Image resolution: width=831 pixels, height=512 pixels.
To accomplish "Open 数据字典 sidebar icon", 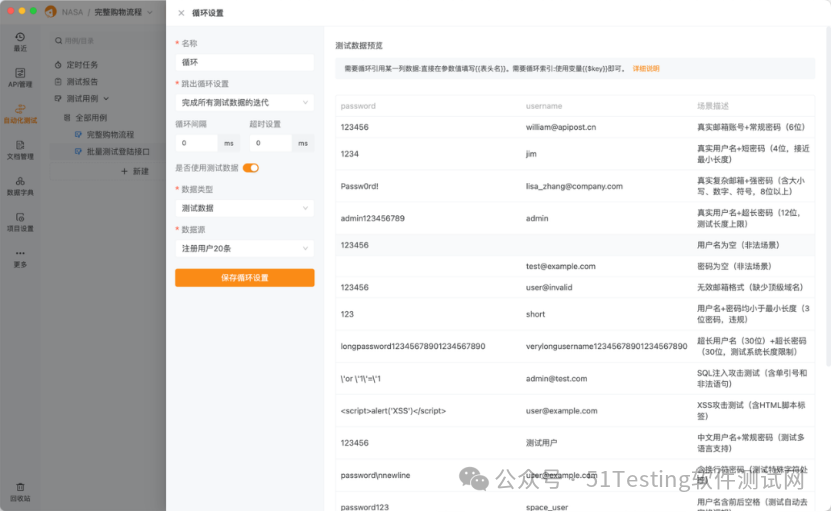I will pos(20,181).
